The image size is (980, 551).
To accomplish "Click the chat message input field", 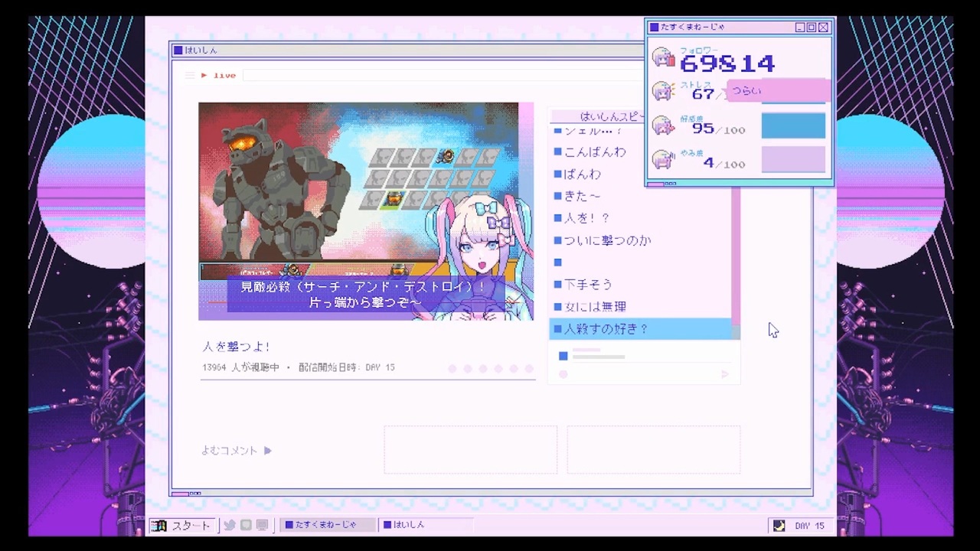I will pyautogui.click(x=643, y=374).
